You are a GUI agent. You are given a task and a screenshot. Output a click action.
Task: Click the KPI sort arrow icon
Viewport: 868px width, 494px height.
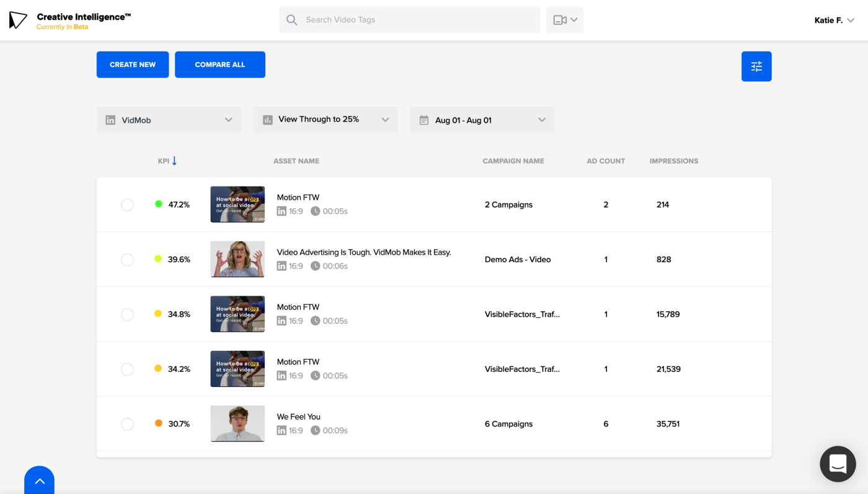(174, 161)
